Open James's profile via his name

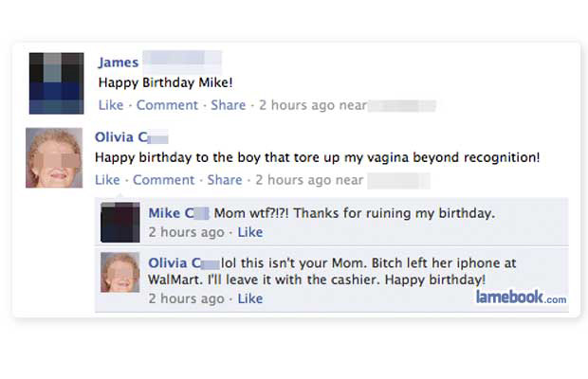pyautogui.click(x=119, y=63)
